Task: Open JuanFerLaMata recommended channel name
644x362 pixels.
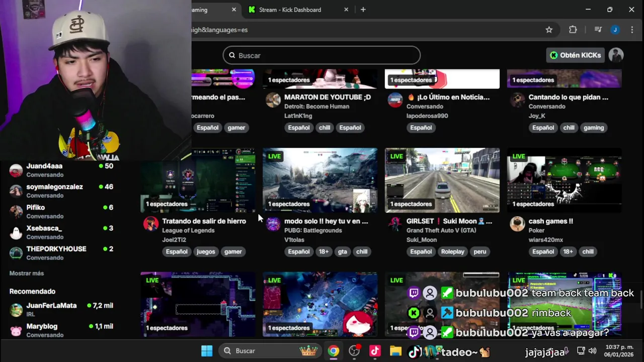Action: coord(51,306)
